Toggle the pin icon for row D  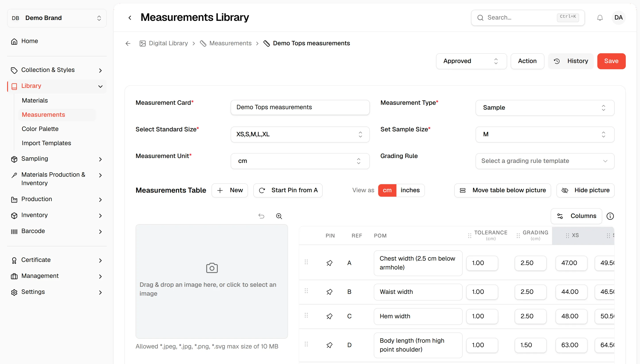tap(329, 345)
